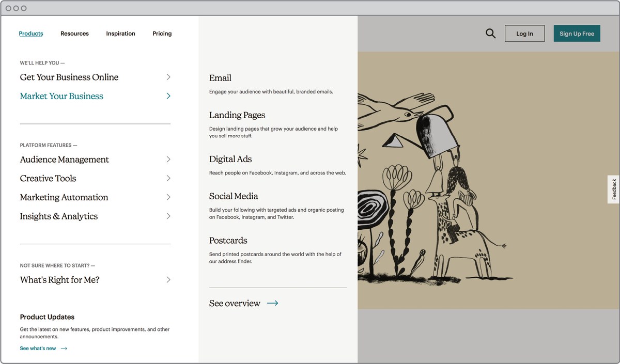Image resolution: width=620 pixels, height=364 pixels.
Task: Open the Inspiration menu
Action: pyautogui.click(x=120, y=34)
